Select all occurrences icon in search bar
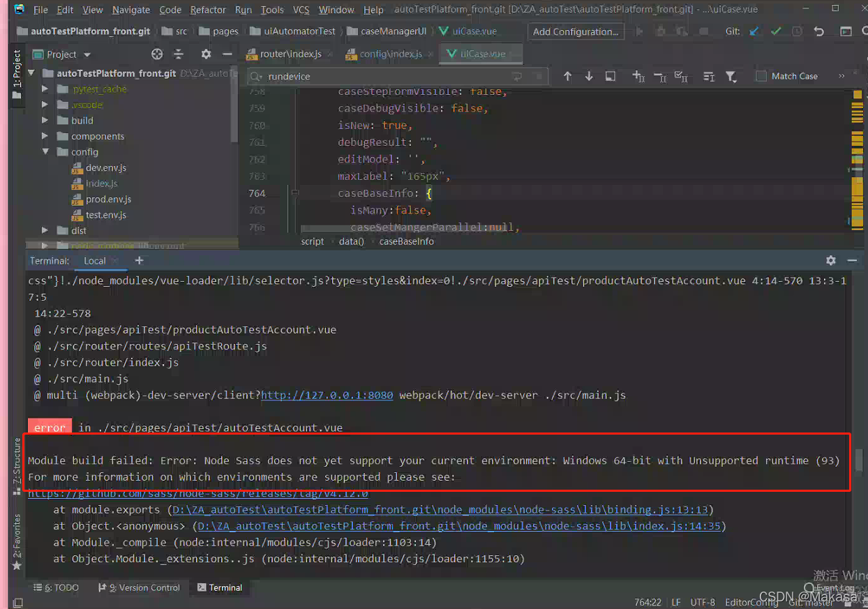The height and width of the screenshot is (609, 868). point(682,76)
